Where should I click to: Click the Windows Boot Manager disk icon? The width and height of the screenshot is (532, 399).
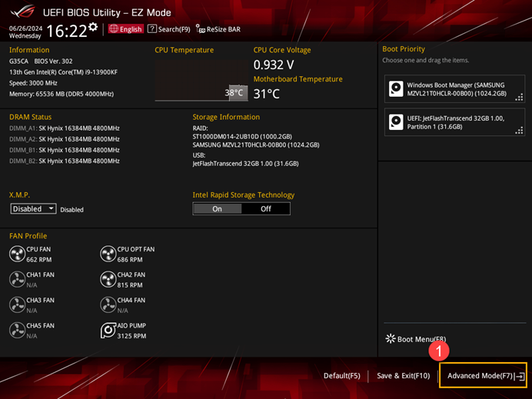[396, 89]
